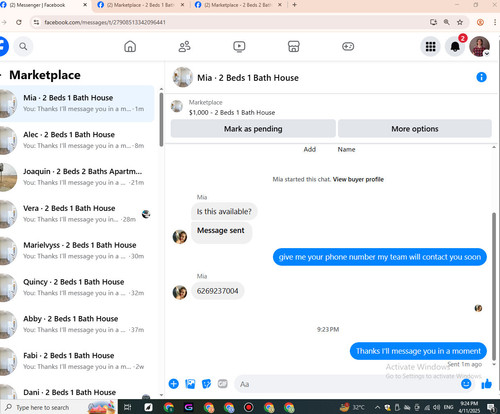Screen dimensions: 500x414
Task: Open the Friends icon in top navigation
Action: click(184, 46)
